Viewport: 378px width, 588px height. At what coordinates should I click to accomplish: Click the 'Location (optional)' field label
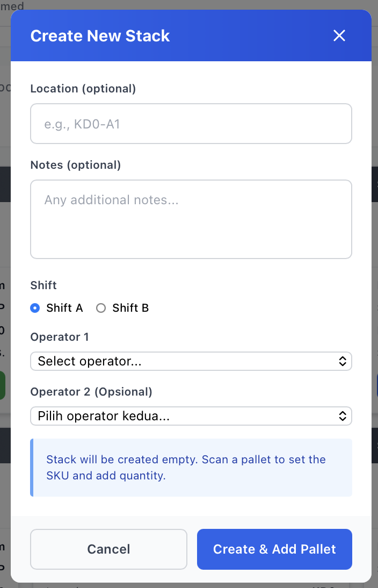(x=83, y=89)
